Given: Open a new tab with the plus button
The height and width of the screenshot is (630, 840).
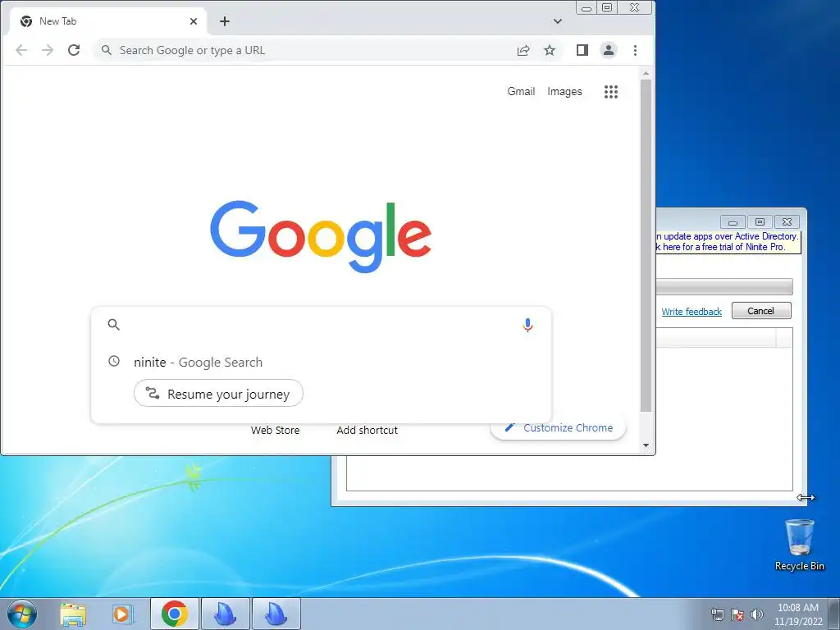Looking at the screenshot, I should pyautogui.click(x=225, y=21).
